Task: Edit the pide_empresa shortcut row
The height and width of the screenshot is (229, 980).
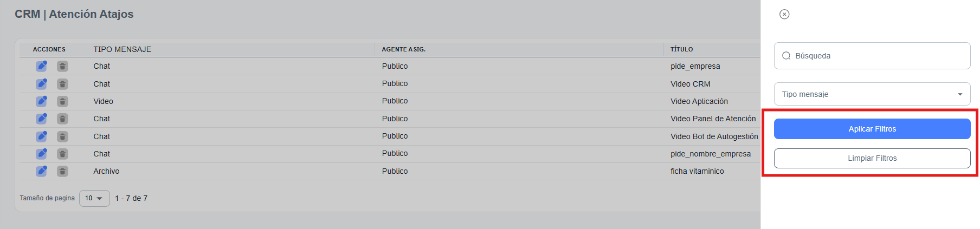Action: tap(41, 66)
